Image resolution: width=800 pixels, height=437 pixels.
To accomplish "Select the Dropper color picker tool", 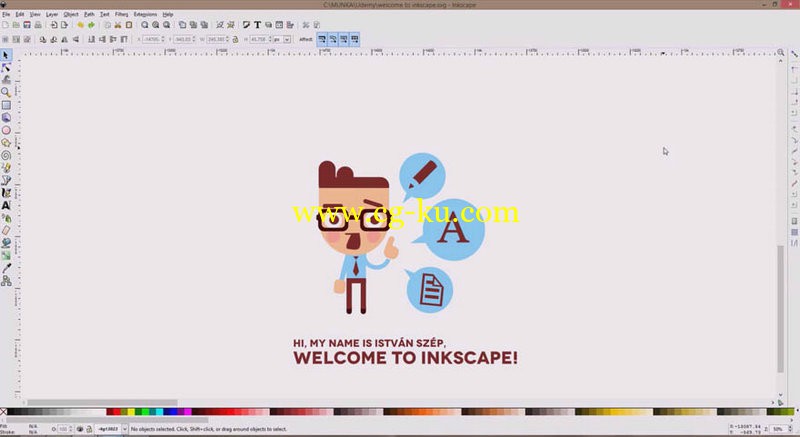I will pyautogui.click(x=6, y=268).
